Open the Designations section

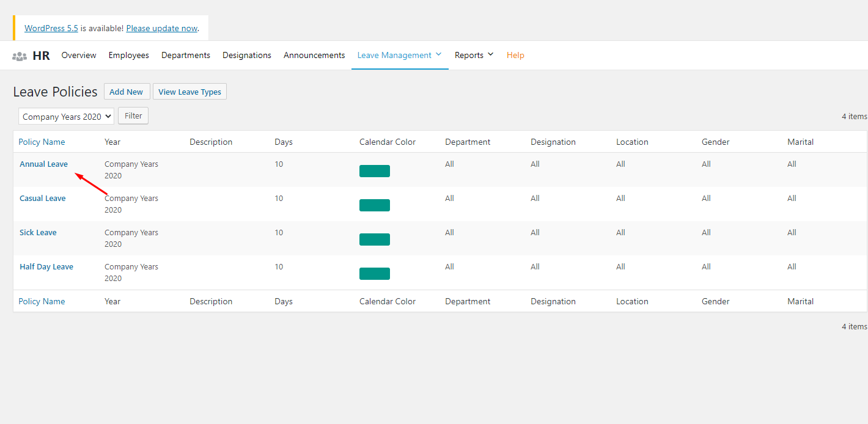pos(246,55)
